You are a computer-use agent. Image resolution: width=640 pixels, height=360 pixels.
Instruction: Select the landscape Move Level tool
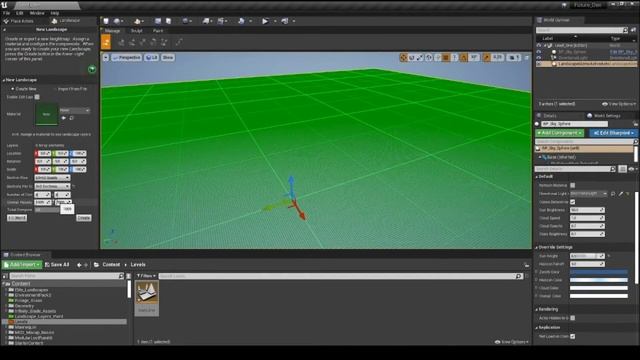click(x=153, y=42)
